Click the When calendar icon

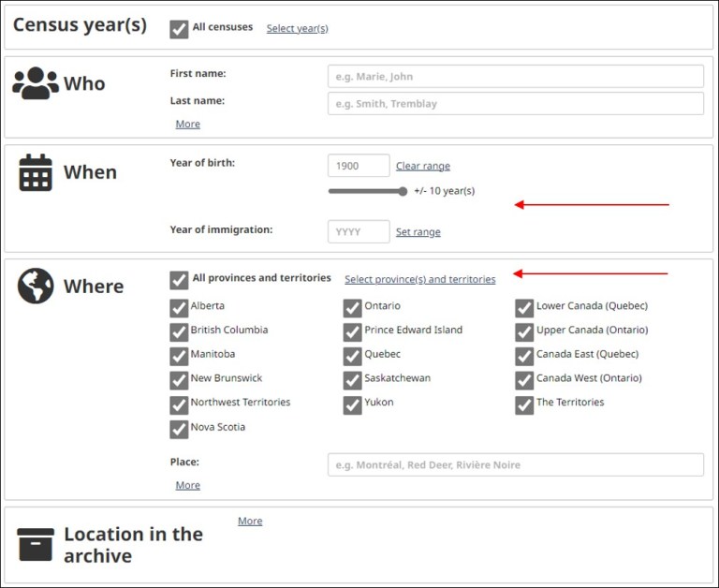pos(36,172)
